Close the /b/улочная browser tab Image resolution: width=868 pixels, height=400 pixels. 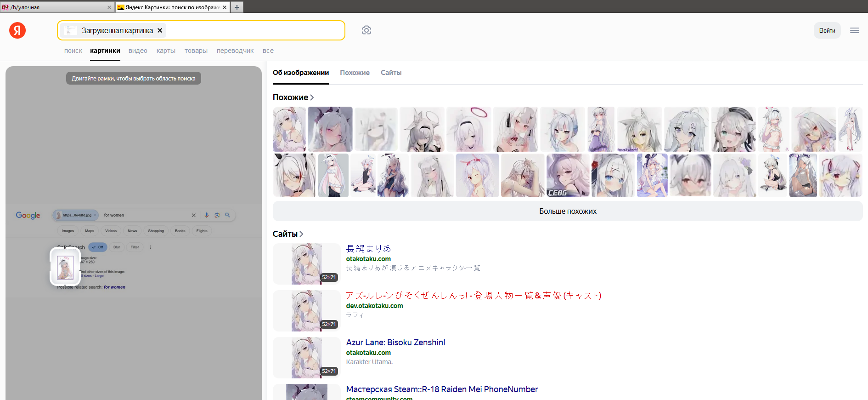click(x=109, y=7)
